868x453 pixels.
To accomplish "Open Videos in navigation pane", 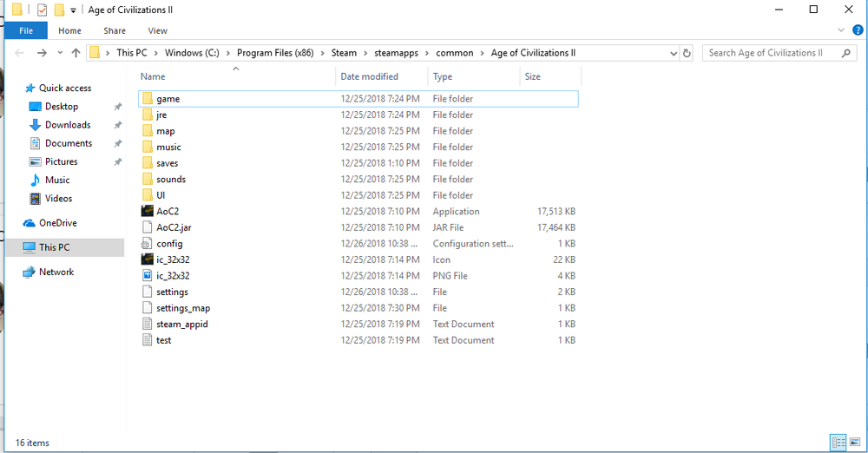I will (x=58, y=198).
